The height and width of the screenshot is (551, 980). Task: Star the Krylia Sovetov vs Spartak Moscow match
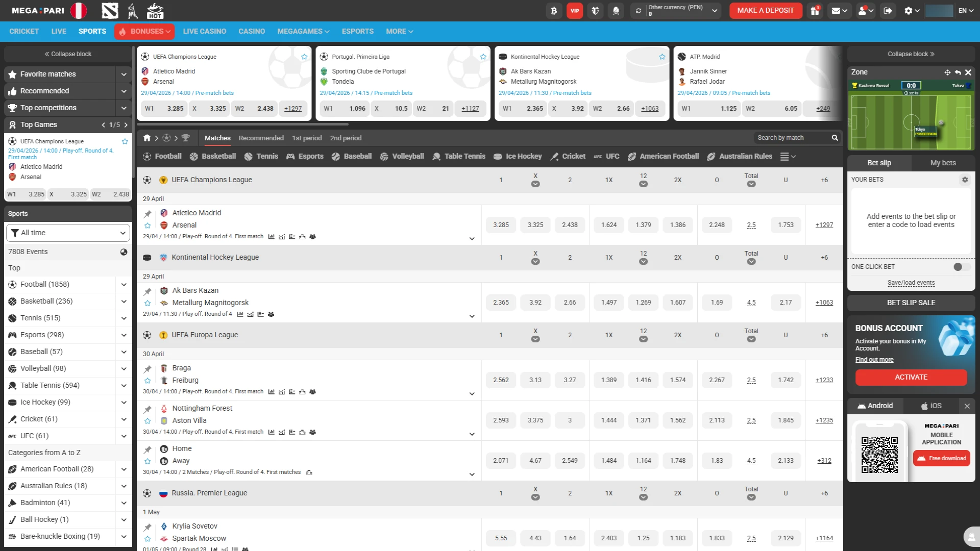(x=148, y=539)
